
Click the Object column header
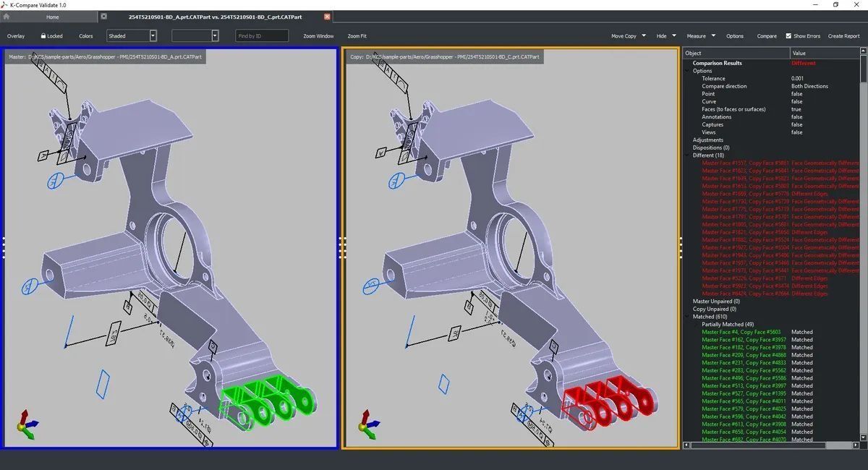pos(736,53)
